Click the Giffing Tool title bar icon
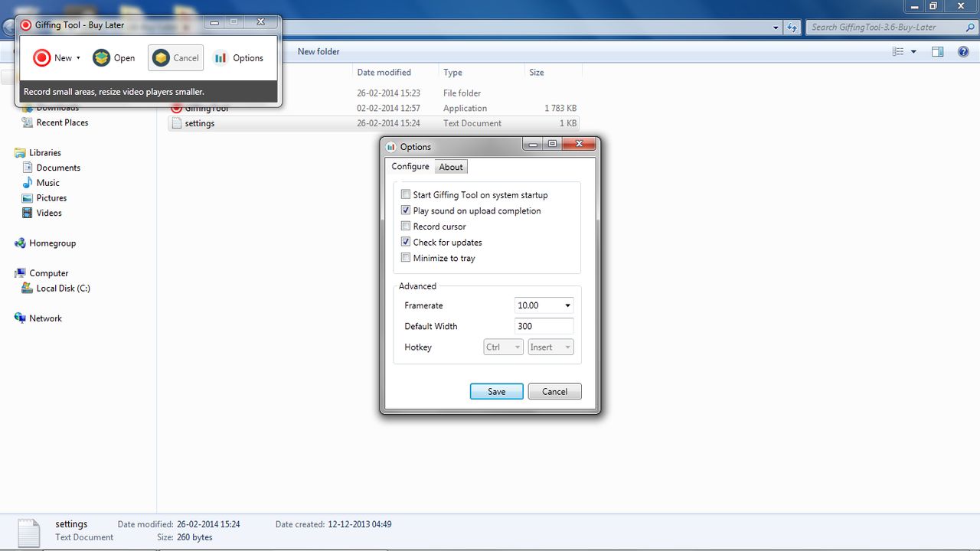This screenshot has width=980, height=551. click(26, 25)
